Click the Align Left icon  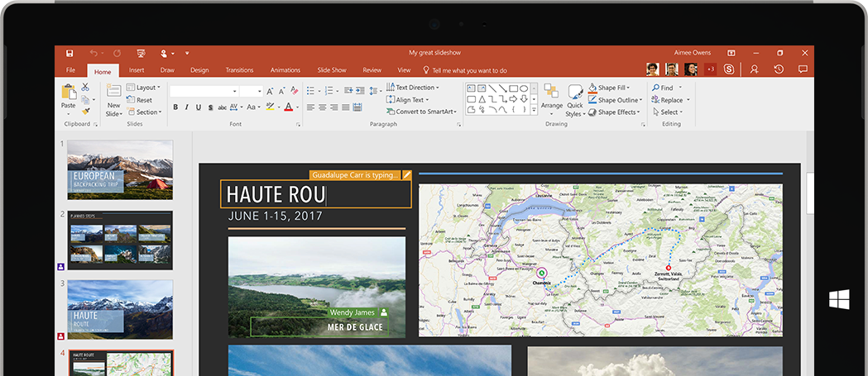(x=310, y=107)
